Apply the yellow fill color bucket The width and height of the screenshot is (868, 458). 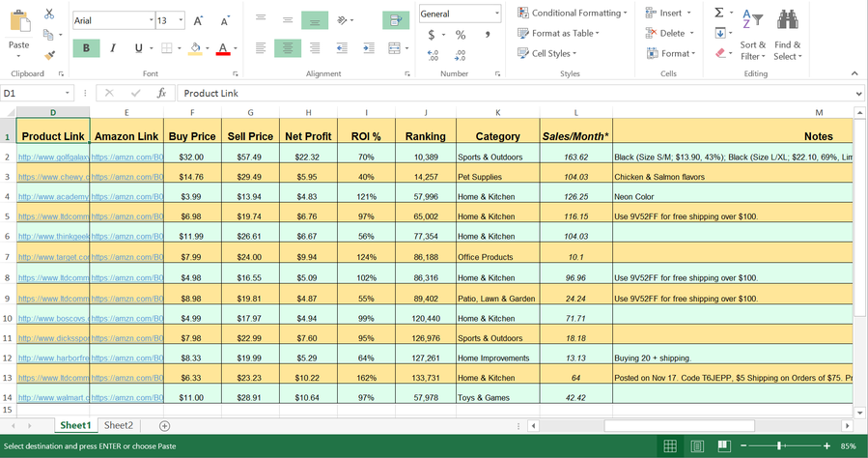tap(195, 48)
